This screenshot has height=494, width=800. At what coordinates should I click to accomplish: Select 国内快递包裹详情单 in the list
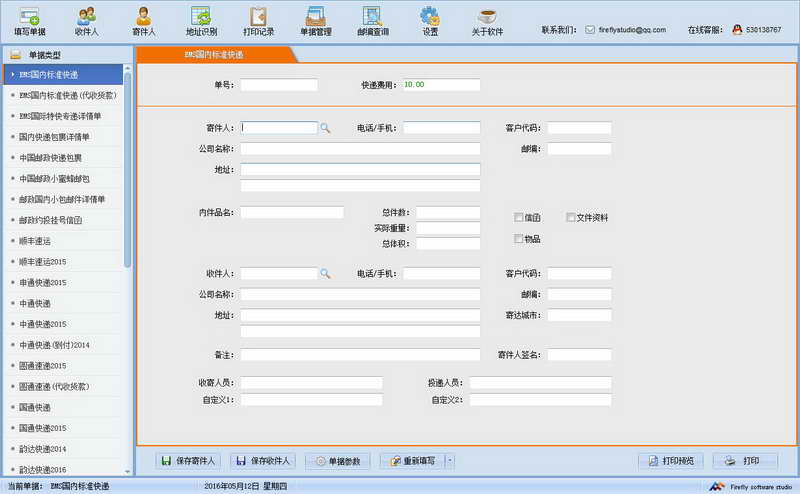(x=63, y=137)
